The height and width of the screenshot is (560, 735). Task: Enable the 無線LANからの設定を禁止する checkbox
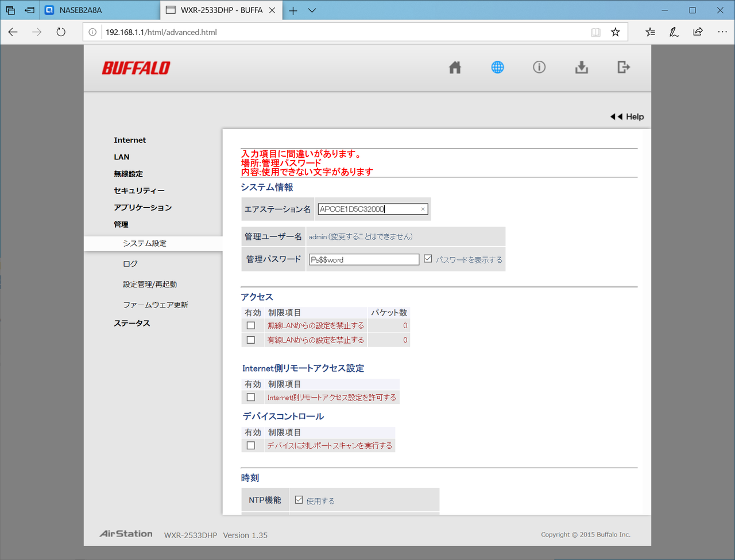click(x=251, y=325)
